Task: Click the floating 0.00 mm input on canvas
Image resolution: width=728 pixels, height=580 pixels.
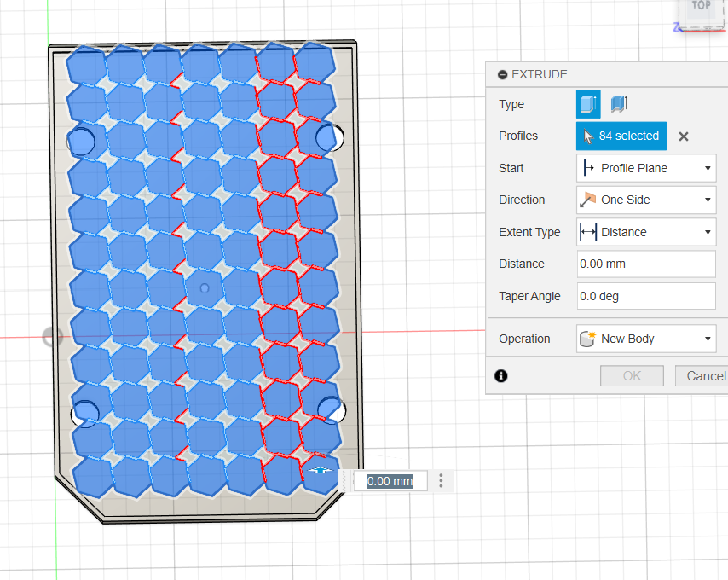Action: (390, 481)
